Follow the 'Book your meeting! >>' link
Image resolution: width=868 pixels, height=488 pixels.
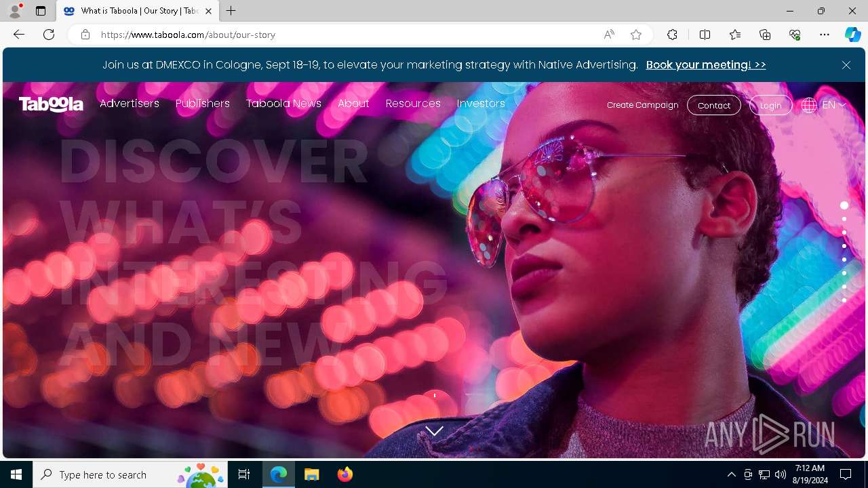(706, 65)
